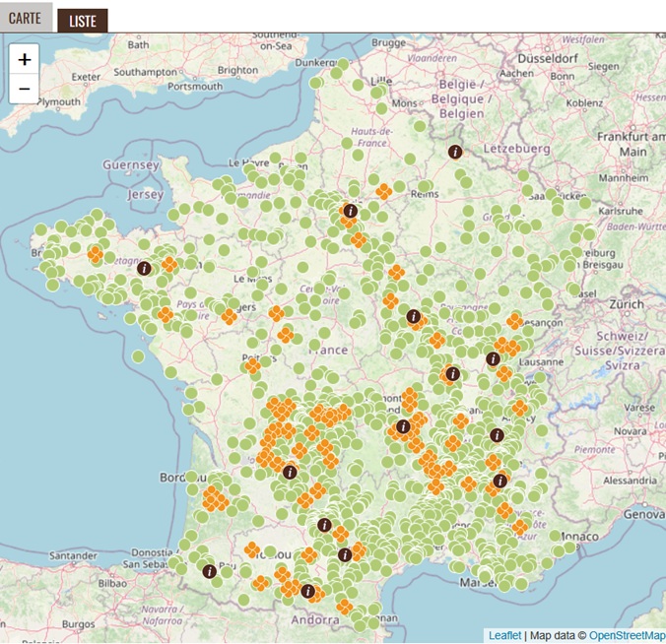
Task: Zoom out with the minus button
Action: [25, 89]
